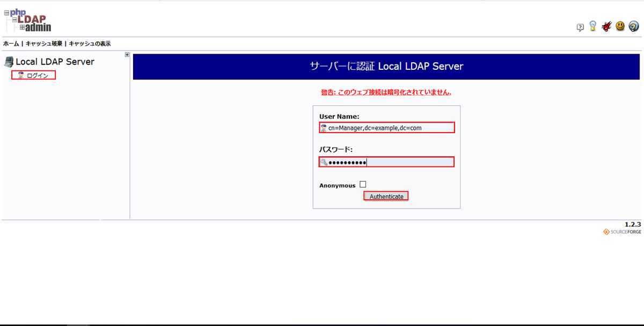Expand the tree panel with plus button

127,54
